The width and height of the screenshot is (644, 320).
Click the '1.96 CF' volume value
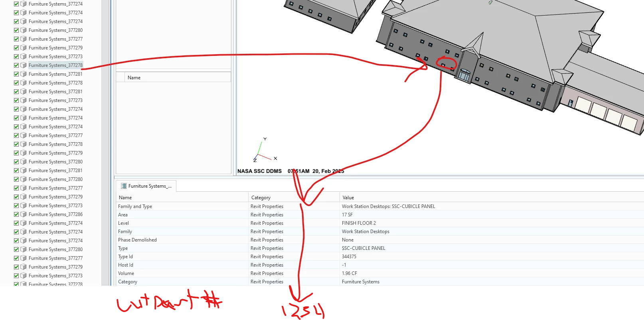click(350, 273)
